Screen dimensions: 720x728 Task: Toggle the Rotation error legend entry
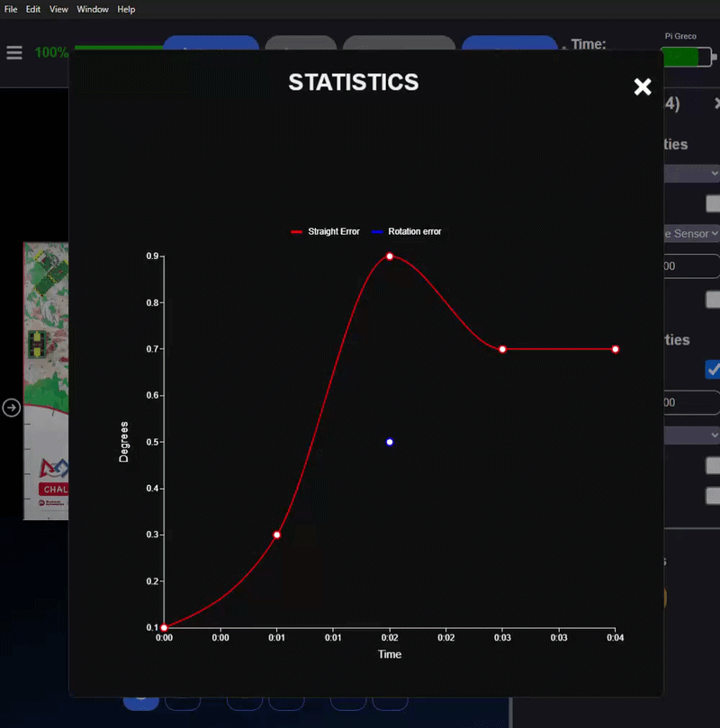coord(407,231)
